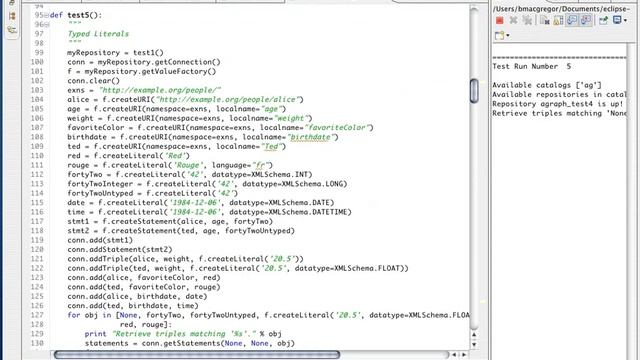Click the 'exns =' string 'http://example.org/people/'
The width and height of the screenshot is (640, 360).
160,90
